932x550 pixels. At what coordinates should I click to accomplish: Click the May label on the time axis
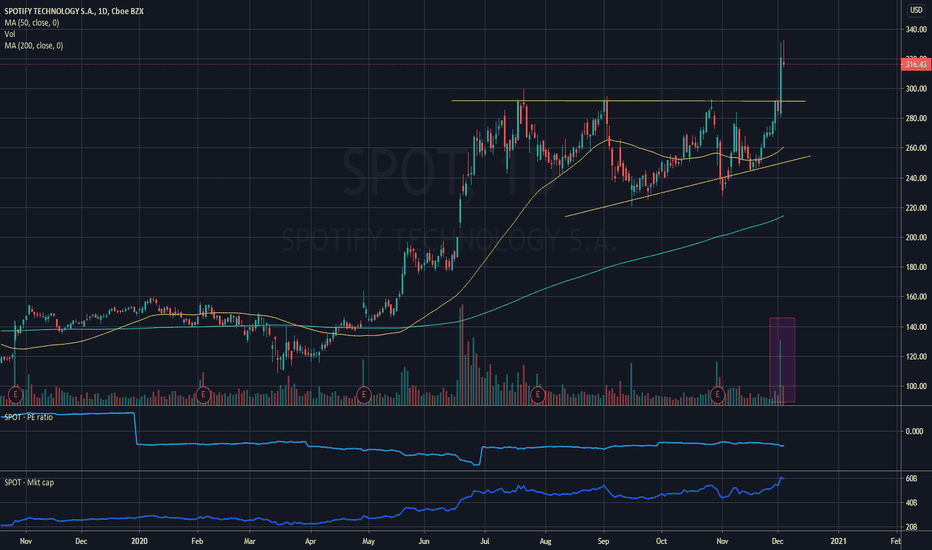[x=369, y=541]
